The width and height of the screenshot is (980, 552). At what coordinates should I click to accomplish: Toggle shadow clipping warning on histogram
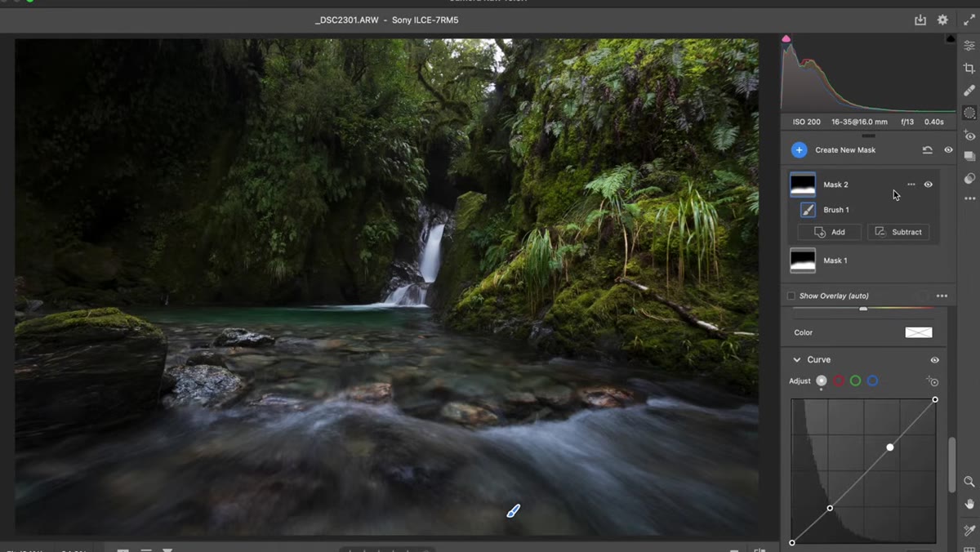tap(786, 38)
